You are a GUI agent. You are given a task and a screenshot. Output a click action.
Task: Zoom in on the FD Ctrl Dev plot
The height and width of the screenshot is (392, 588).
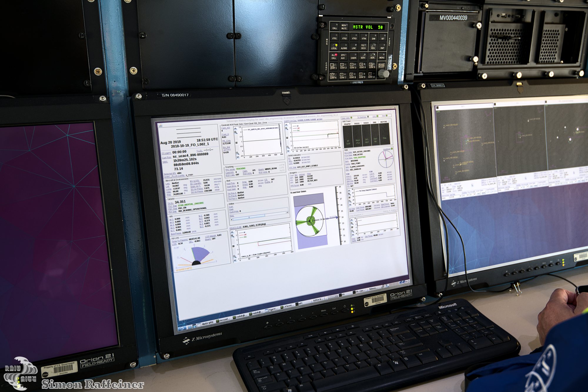click(x=287, y=129)
